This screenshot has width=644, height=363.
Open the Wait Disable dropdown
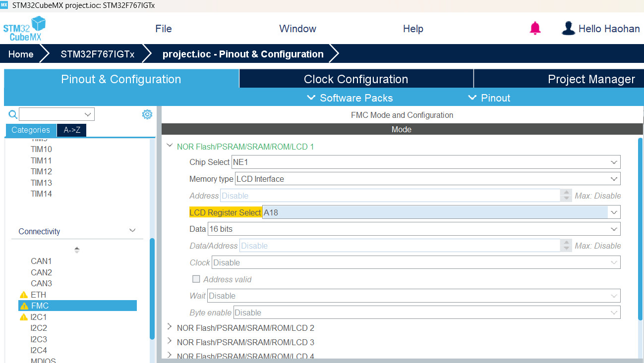pyautogui.click(x=414, y=296)
